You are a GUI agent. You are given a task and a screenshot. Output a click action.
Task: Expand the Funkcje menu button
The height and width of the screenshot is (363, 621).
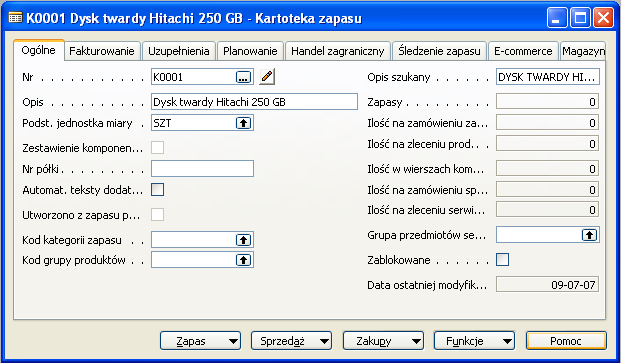(x=474, y=341)
